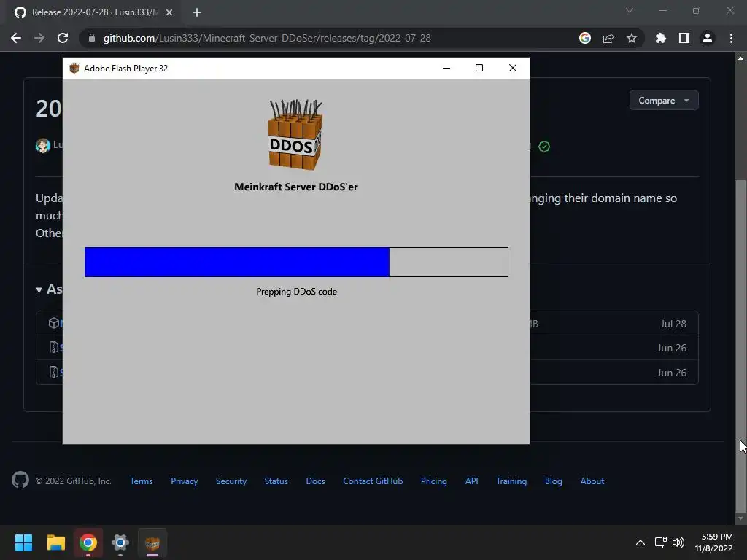Screen dimensions: 747x560
Task: Open the Docs footer link
Action: 315,481
